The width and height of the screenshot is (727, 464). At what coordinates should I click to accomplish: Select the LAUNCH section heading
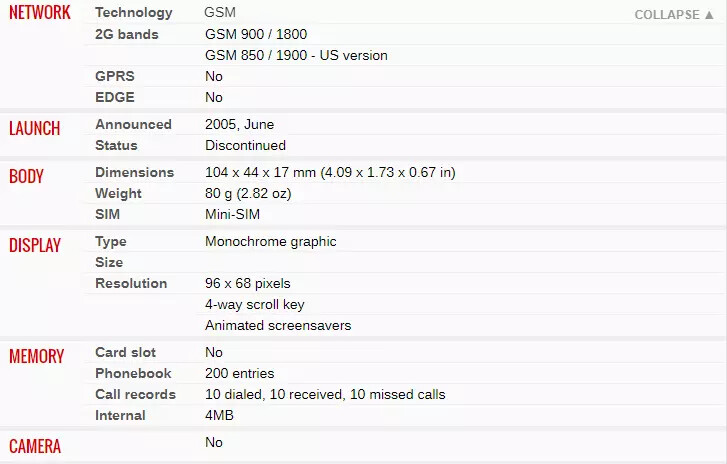[x=35, y=128]
